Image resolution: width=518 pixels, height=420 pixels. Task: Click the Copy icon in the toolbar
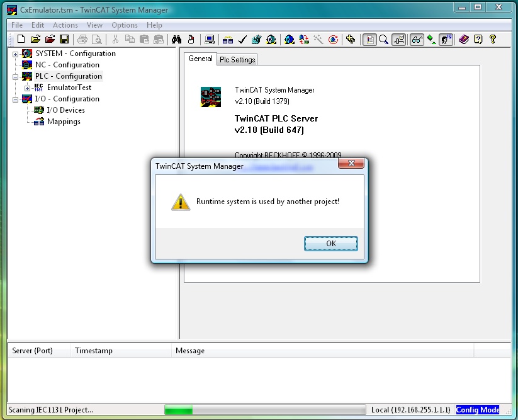point(130,40)
